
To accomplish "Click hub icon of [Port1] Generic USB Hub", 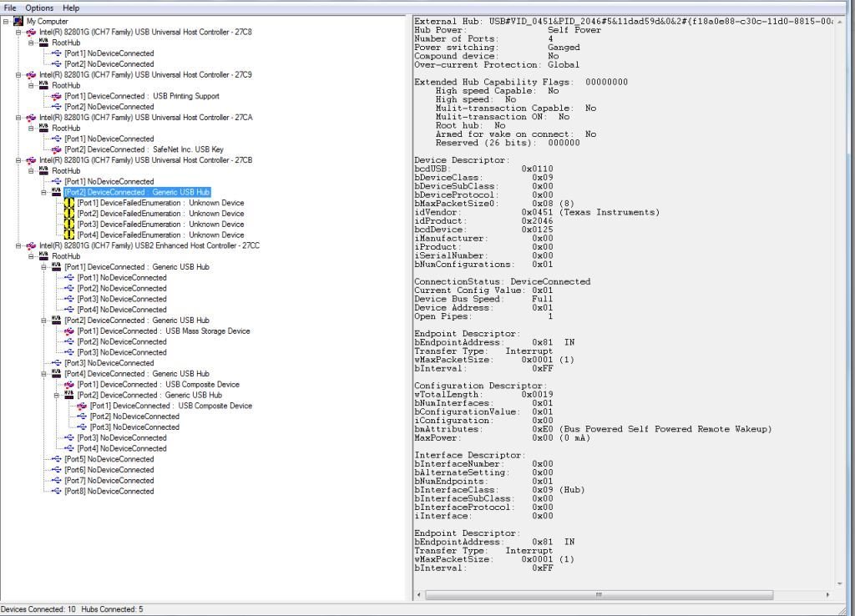I will (56, 266).
